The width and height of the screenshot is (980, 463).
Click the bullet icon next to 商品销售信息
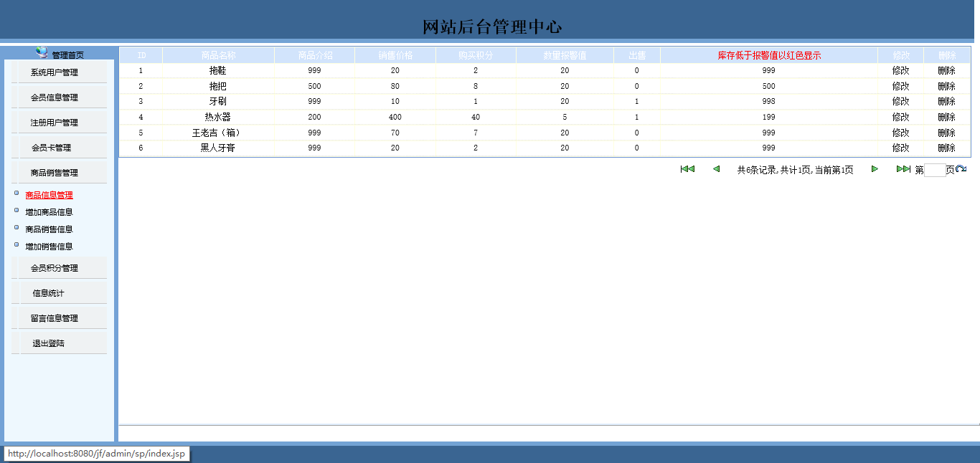coord(17,227)
